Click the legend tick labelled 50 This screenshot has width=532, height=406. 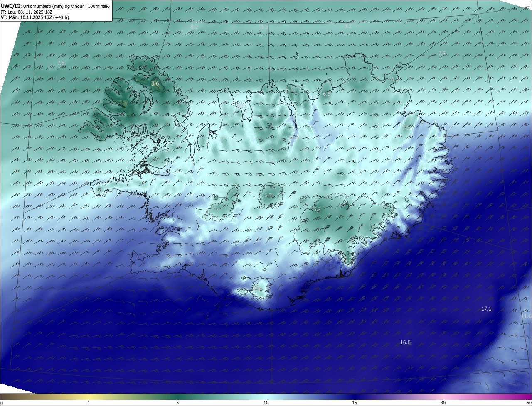tap(529, 403)
